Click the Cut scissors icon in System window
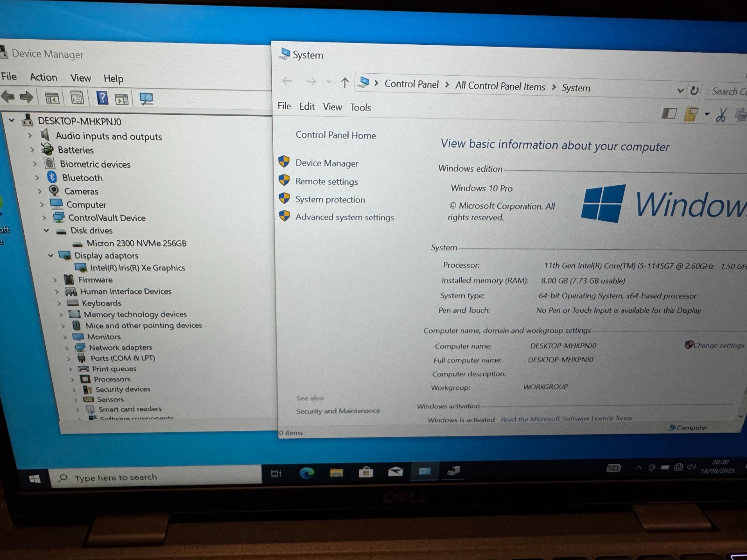 pyautogui.click(x=721, y=114)
